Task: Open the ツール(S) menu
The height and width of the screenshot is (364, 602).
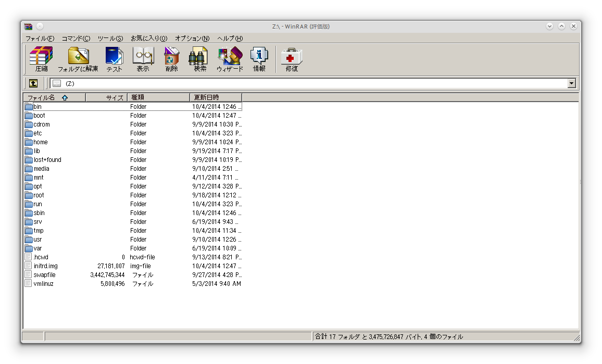Action: [110, 39]
